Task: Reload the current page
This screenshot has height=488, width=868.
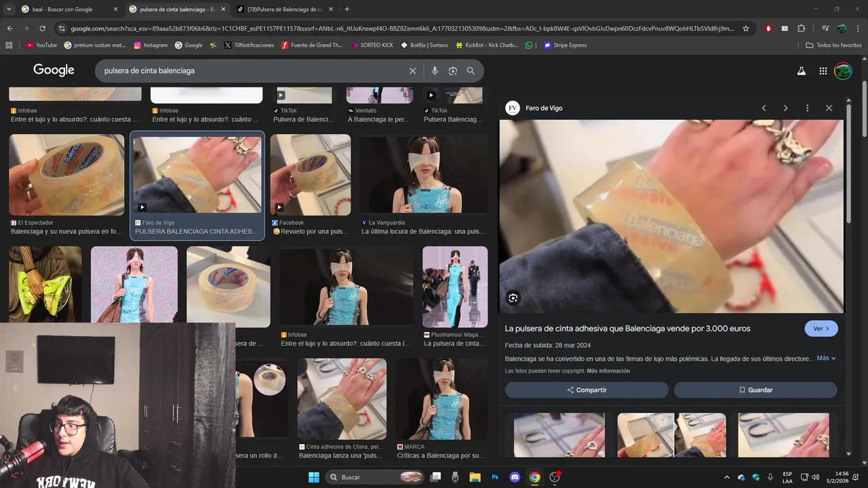Action: [x=42, y=28]
